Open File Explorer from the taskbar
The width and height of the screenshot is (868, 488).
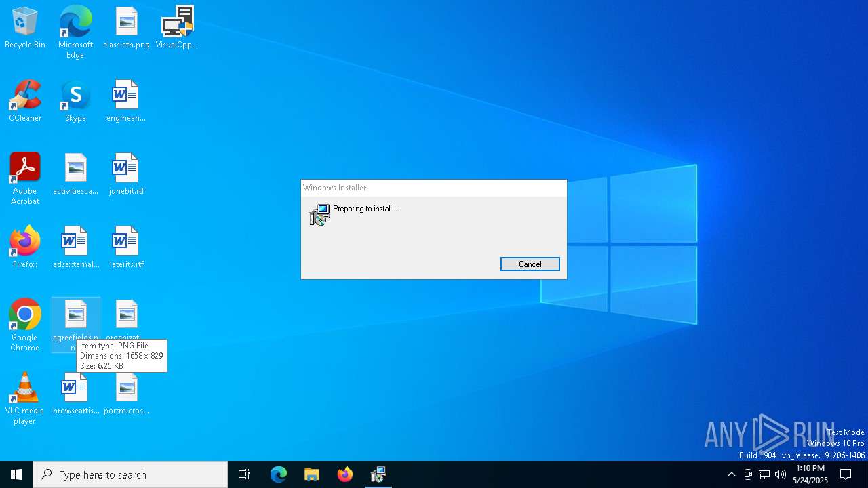312,474
